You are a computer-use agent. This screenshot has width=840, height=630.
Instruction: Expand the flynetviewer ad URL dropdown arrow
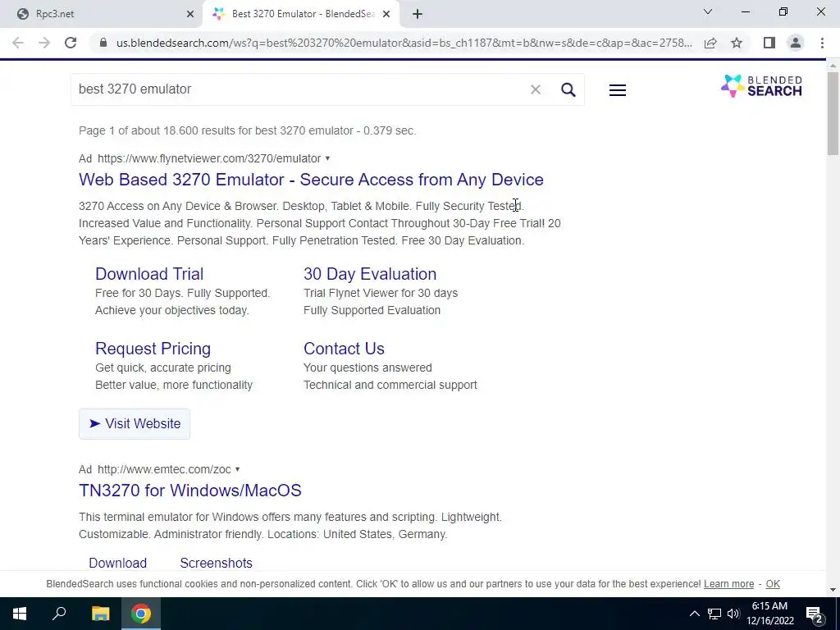click(327, 158)
